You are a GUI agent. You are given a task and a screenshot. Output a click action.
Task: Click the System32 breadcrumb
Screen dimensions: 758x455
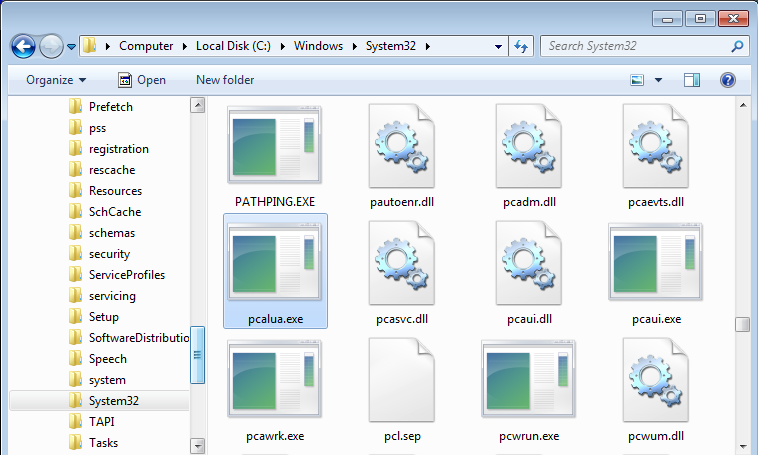(x=391, y=46)
